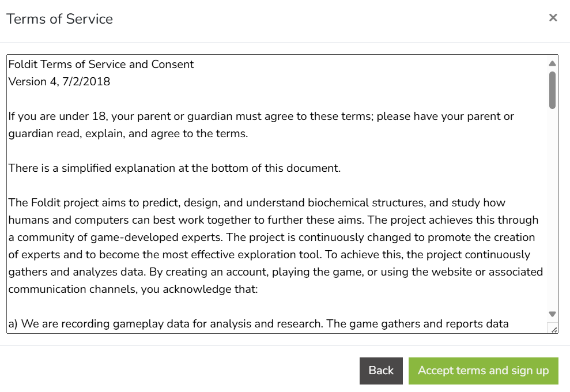Click the textarea resize handle
This screenshot has width=570, height=392.
(x=553, y=329)
